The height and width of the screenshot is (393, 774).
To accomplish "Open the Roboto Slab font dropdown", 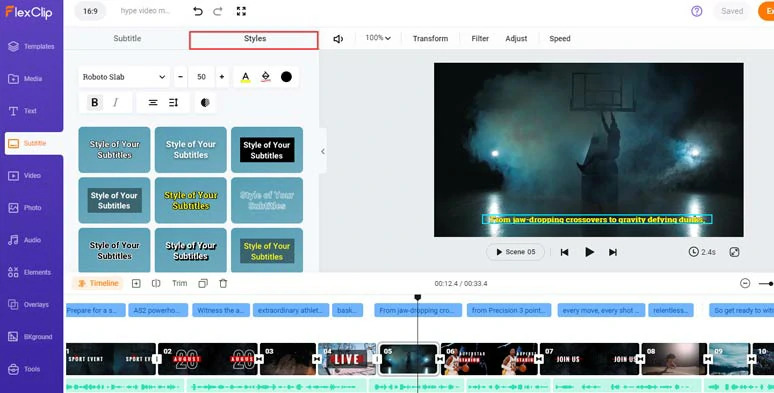I will [x=123, y=77].
